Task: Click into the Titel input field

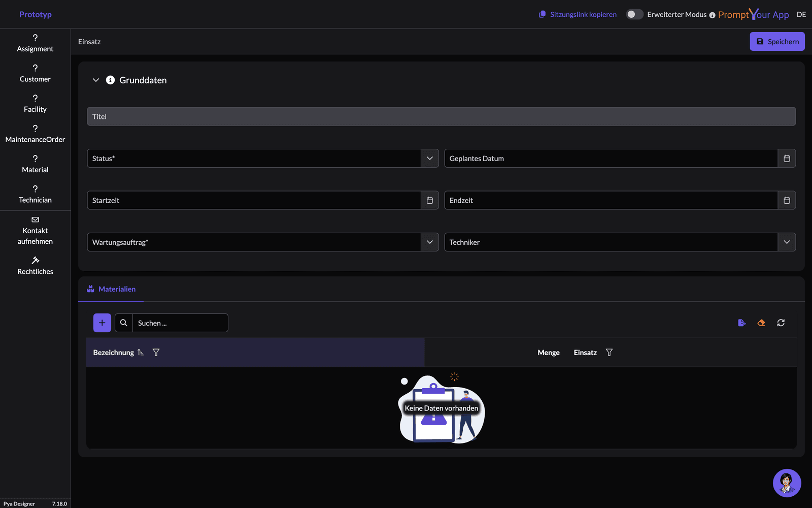Action: pos(441,116)
